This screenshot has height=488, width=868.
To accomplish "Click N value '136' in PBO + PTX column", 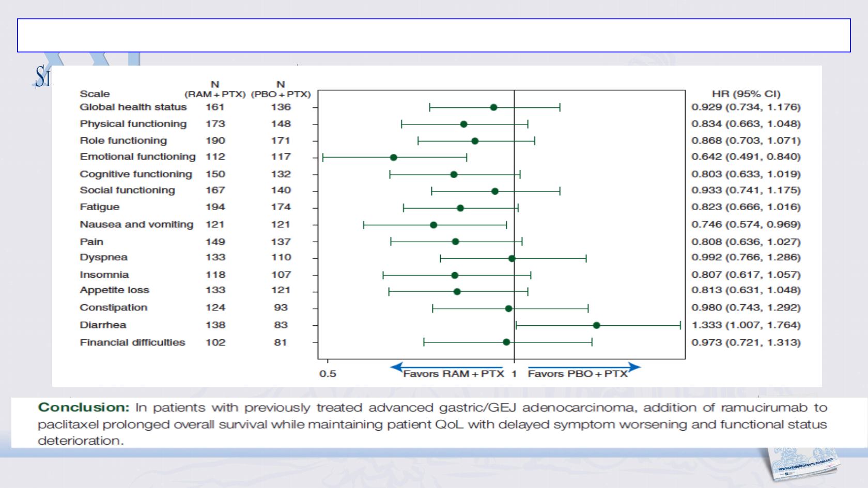I will (281, 107).
